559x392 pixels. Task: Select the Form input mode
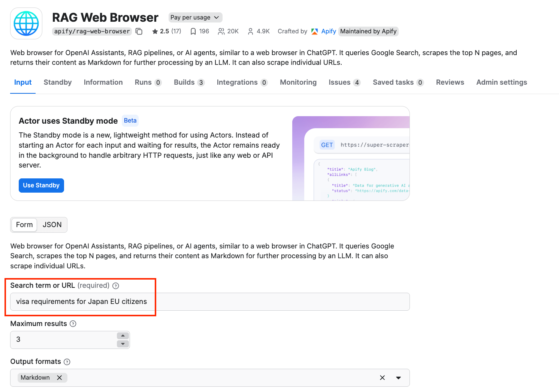tap(24, 224)
